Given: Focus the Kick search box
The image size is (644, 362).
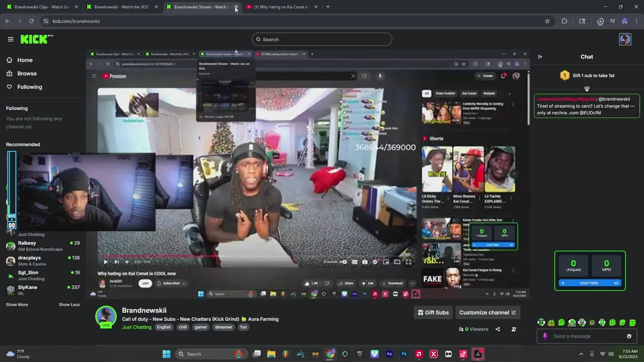Looking at the screenshot, I should pyautogui.click(x=322, y=39).
